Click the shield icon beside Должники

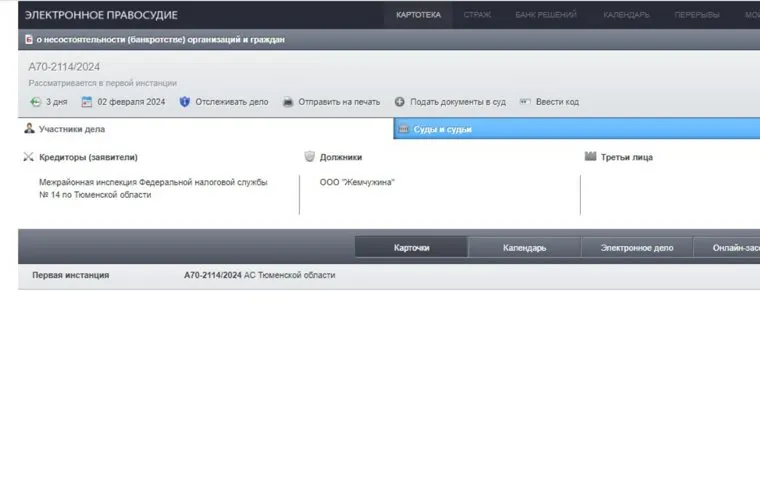click(310, 157)
